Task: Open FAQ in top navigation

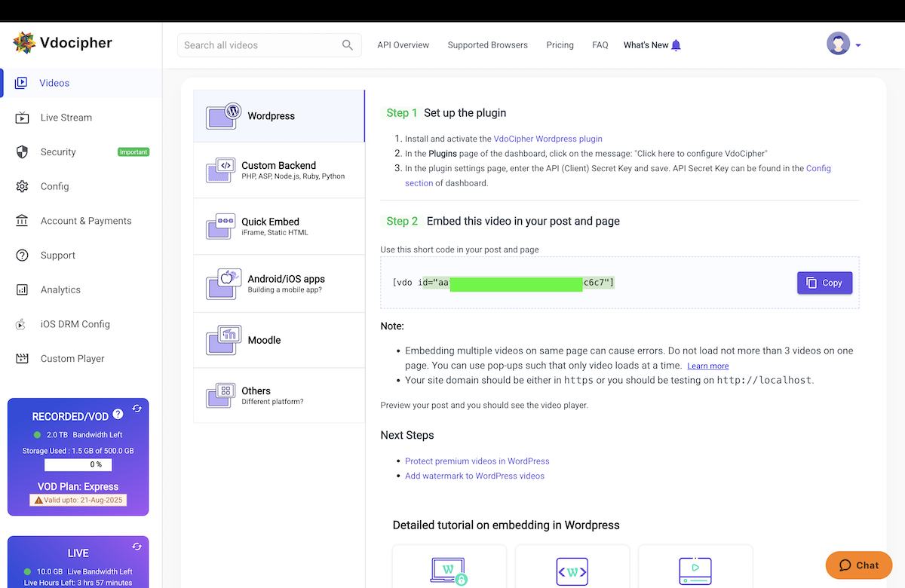Action: 600,45
